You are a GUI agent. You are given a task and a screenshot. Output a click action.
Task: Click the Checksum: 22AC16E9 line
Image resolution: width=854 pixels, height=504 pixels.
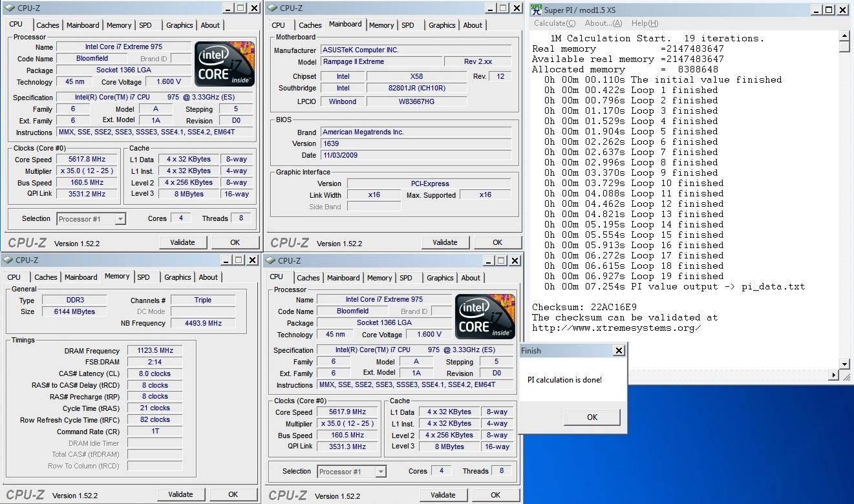click(584, 307)
